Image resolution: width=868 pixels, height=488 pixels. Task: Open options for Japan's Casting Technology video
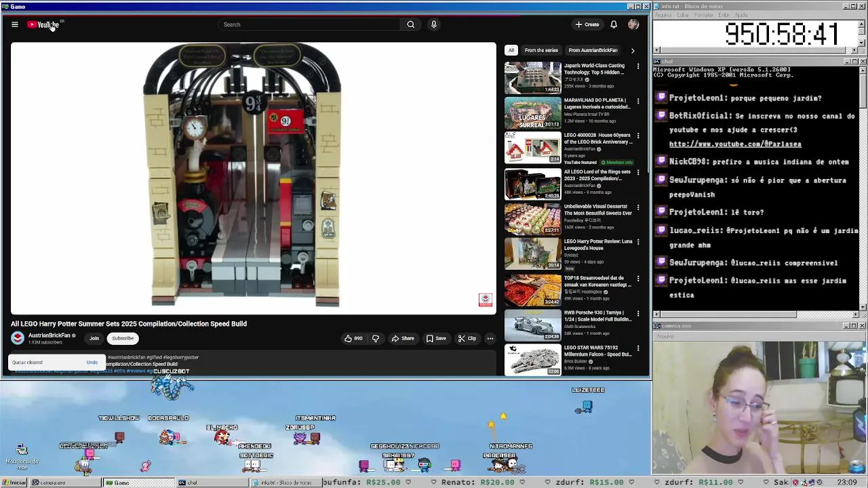click(638, 66)
